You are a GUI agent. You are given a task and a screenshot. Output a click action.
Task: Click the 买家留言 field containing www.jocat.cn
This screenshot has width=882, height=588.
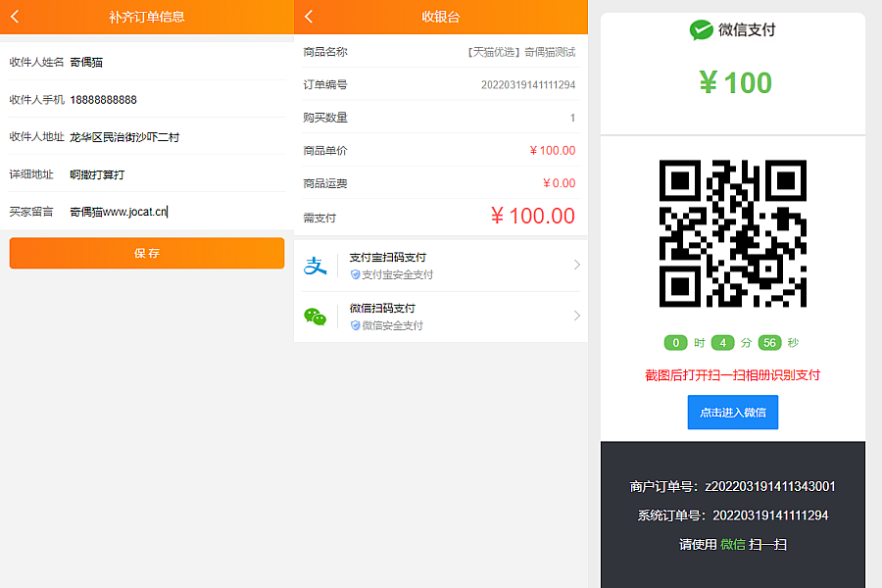tap(176, 212)
